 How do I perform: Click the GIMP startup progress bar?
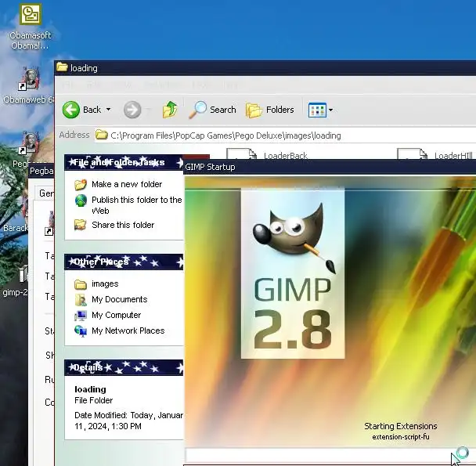coord(330,455)
